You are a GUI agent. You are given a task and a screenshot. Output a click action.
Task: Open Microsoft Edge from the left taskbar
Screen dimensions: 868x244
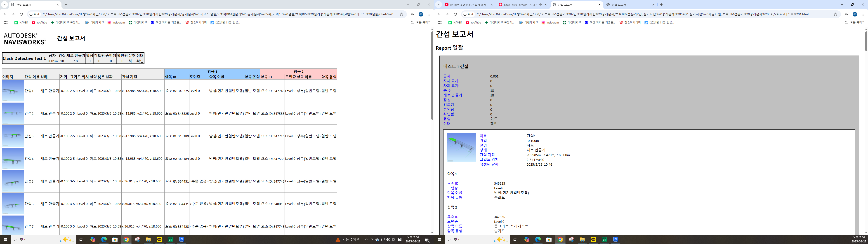click(104, 240)
